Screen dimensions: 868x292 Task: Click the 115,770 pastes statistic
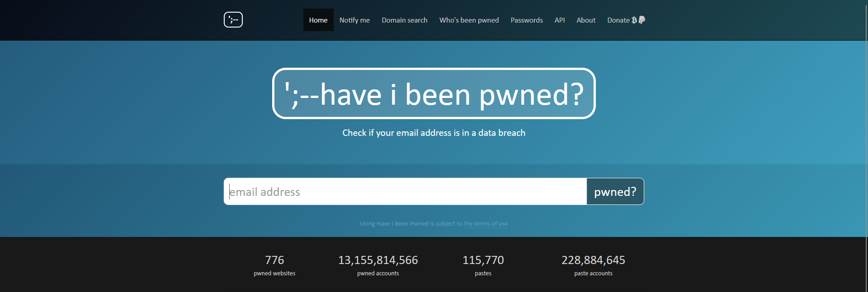pyautogui.click(x=483, y=260)
